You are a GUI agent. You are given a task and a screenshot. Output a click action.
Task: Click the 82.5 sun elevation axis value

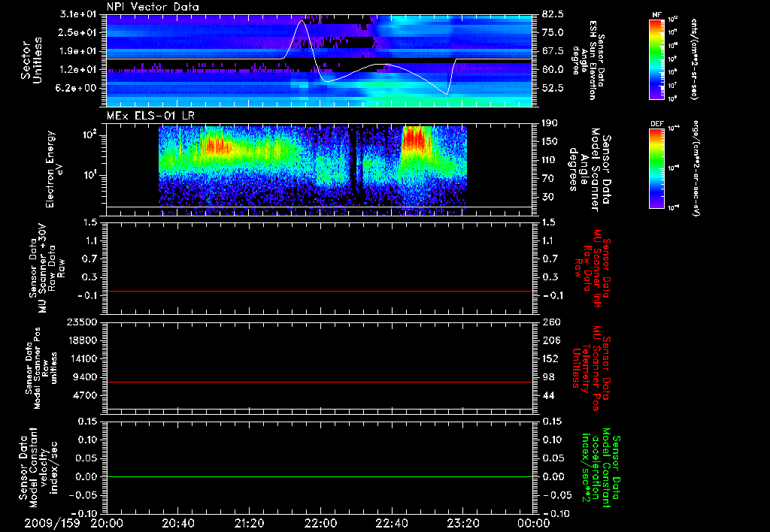(553, 14)
